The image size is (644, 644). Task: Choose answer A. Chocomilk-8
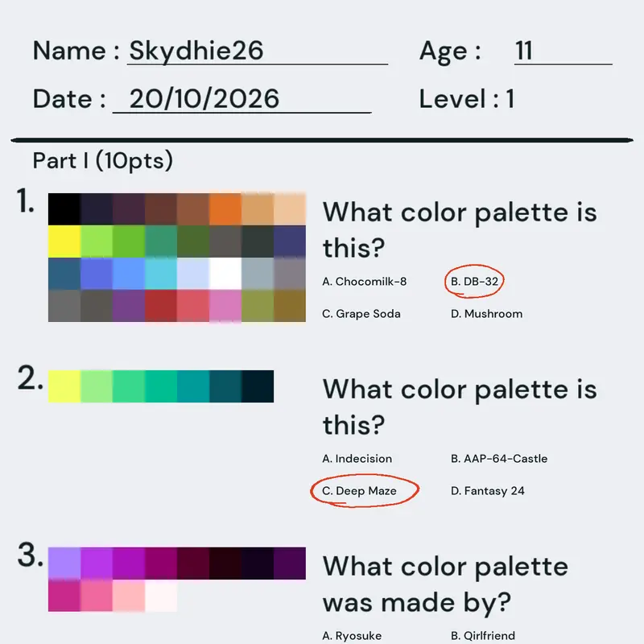pyautogui.click(x=365, y=281)
